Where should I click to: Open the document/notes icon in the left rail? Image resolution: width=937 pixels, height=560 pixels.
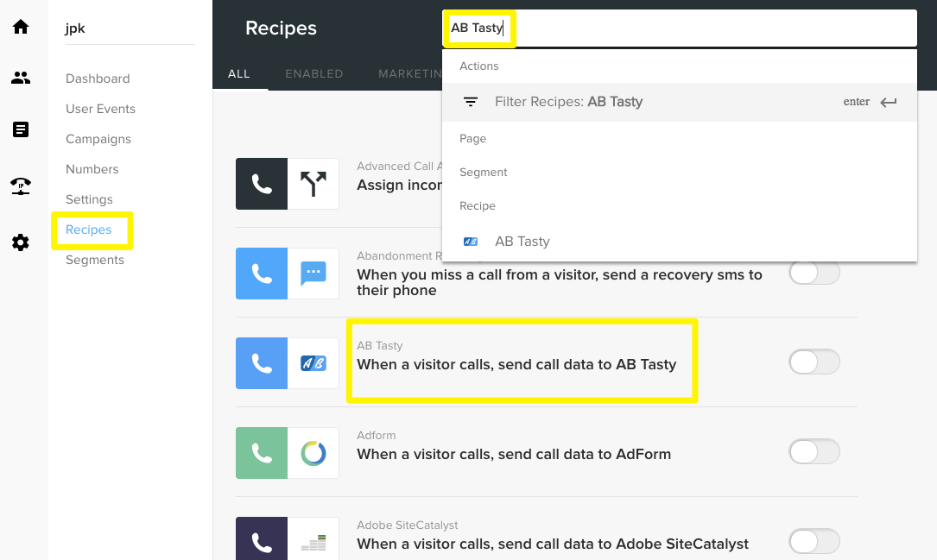click(21, 129)
